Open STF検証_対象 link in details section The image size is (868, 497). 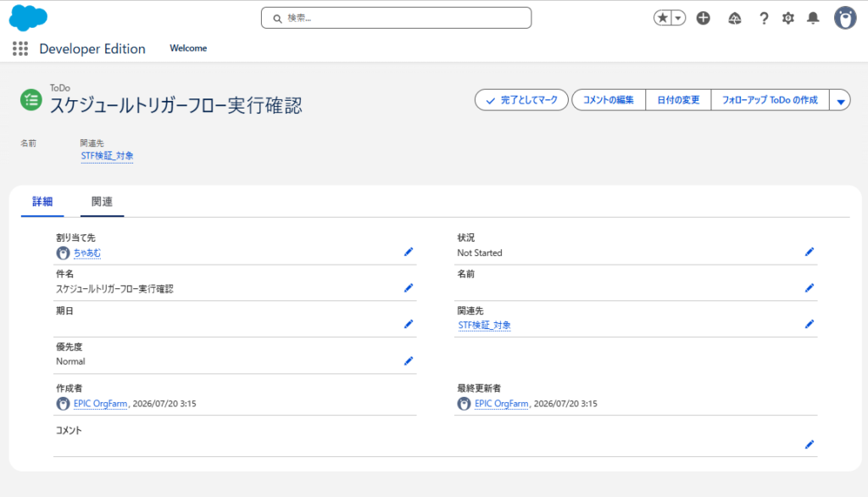tap(484, 325)
